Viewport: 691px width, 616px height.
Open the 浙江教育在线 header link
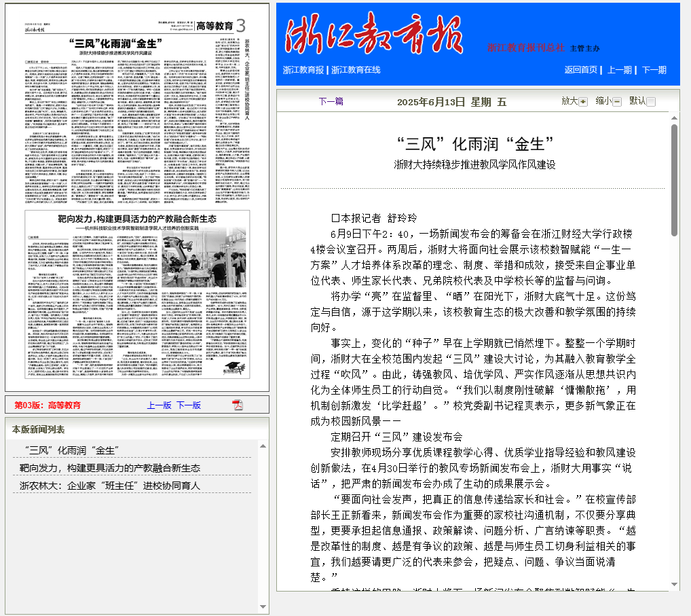point(356,70)
